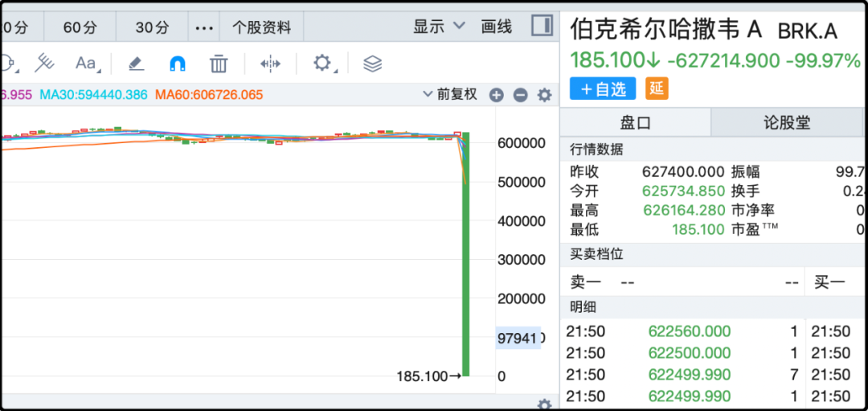Image resolution: width=868 pixels, height=411 pixels.
Task: Click the MA30 indicator value
Action: coord(93,95)
